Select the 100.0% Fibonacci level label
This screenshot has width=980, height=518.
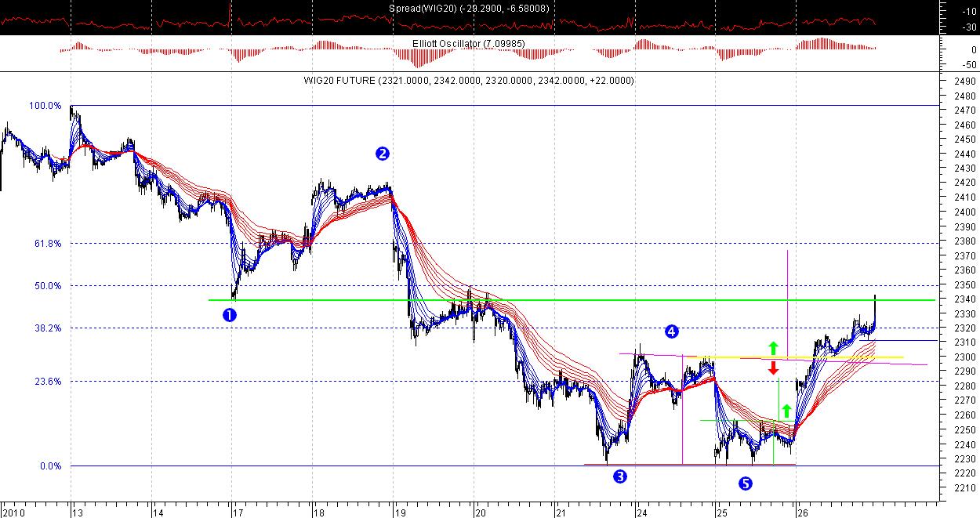point(45,106)
